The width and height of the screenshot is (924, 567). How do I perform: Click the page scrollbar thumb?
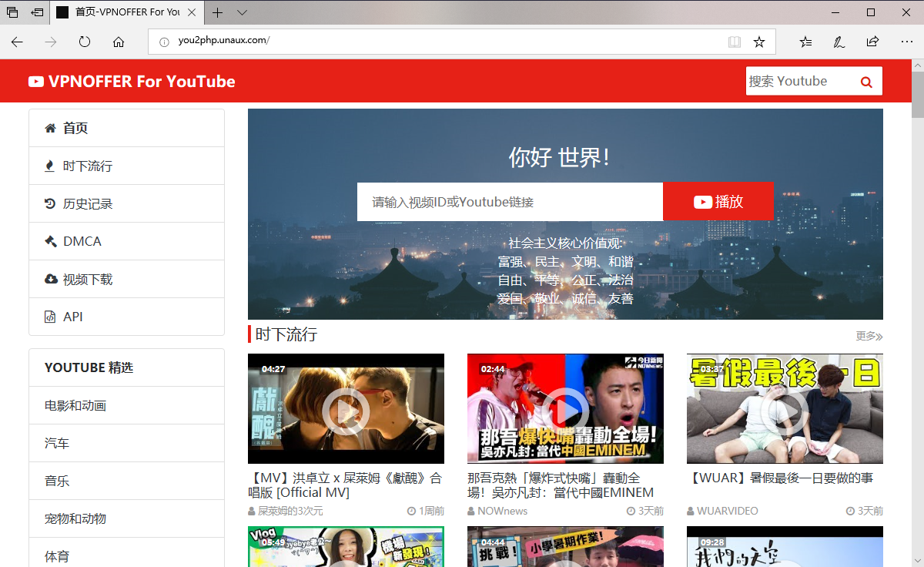(917, 95)
